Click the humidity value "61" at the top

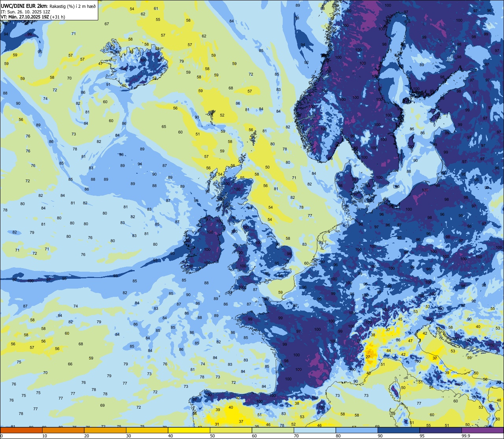pyautogui.click(x=156, y=8)
